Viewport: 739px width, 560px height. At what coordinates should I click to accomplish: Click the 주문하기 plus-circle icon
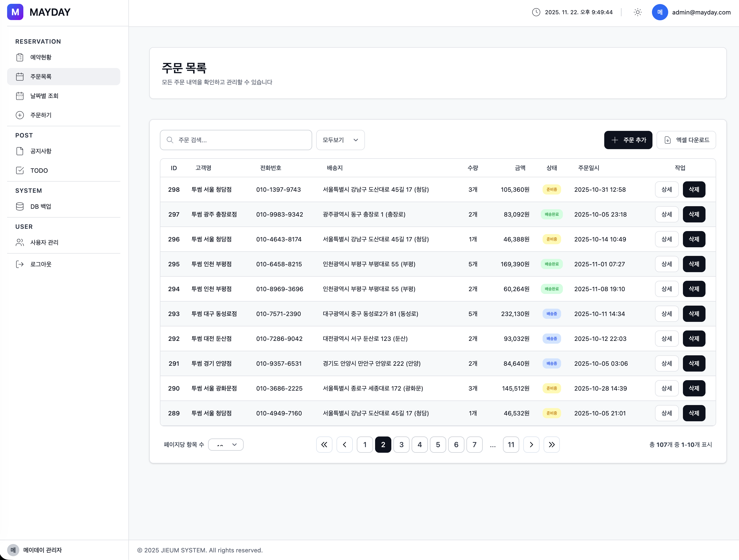[20, 115]
